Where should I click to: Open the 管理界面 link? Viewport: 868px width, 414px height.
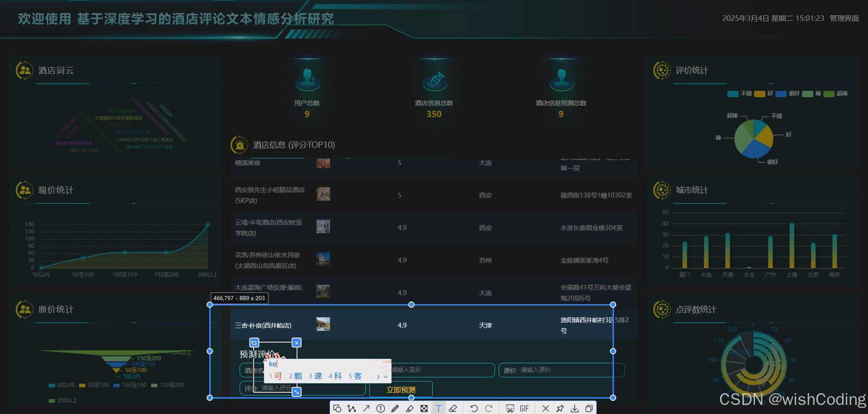point(844,19)
